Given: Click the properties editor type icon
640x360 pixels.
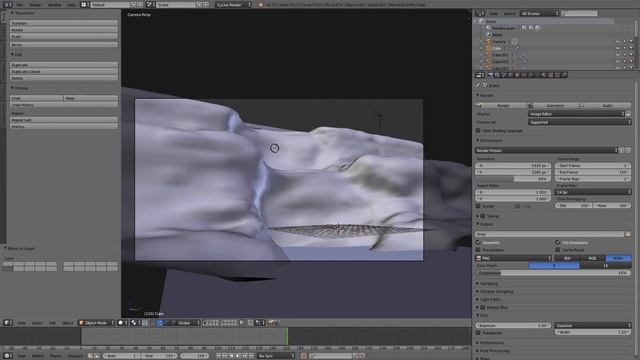Looking at the screenshot, I should (x=480, y=75).
